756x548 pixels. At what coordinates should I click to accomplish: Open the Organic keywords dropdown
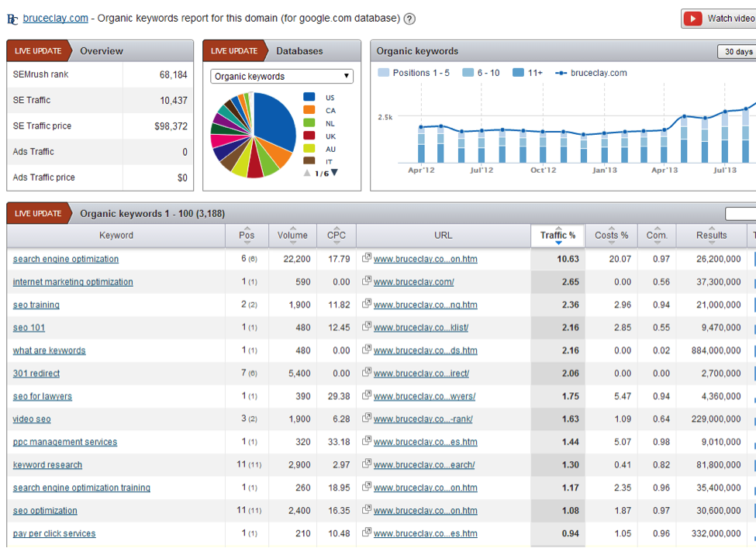[x=281, y=76]
